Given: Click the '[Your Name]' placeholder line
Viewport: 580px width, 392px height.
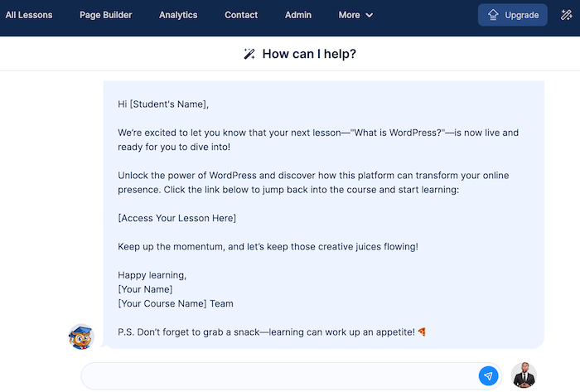Looking at the screenshot, I should [x=145, y=289].
